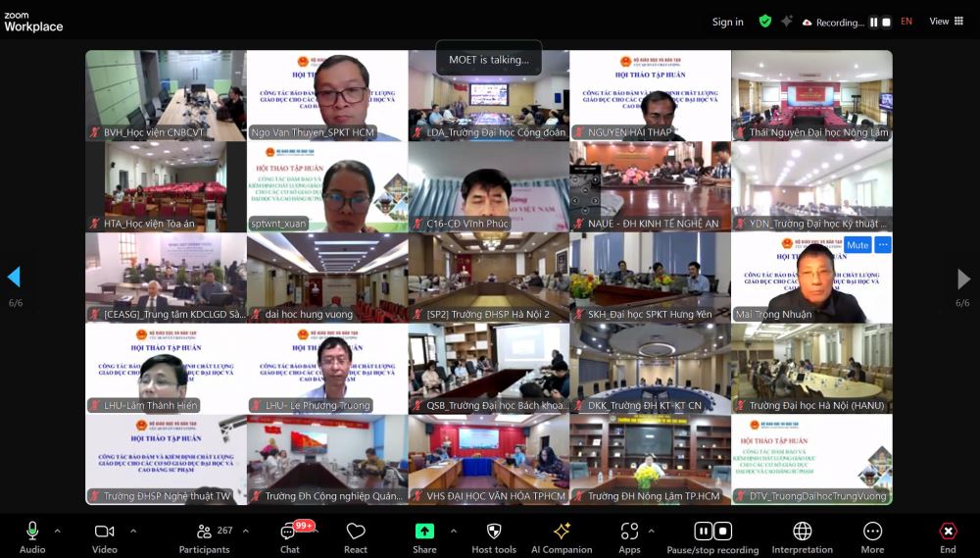Mute participant Mai Trong Nhuan

click(x=857, y=245)
